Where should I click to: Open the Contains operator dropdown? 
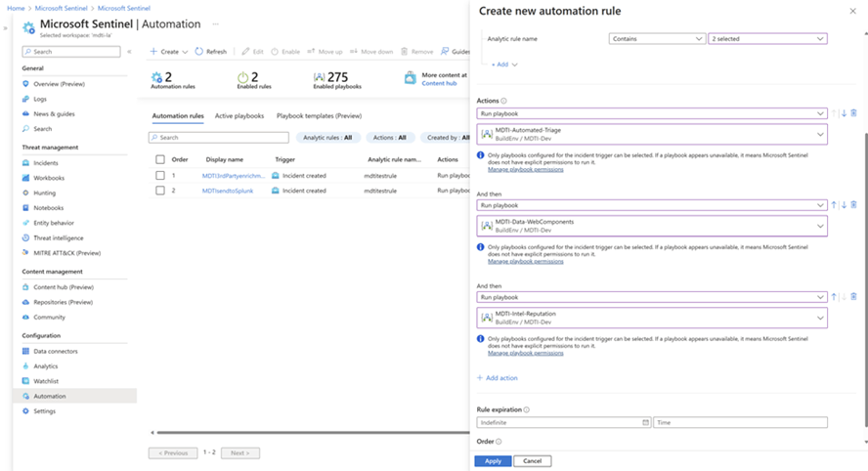coord(657,39)
